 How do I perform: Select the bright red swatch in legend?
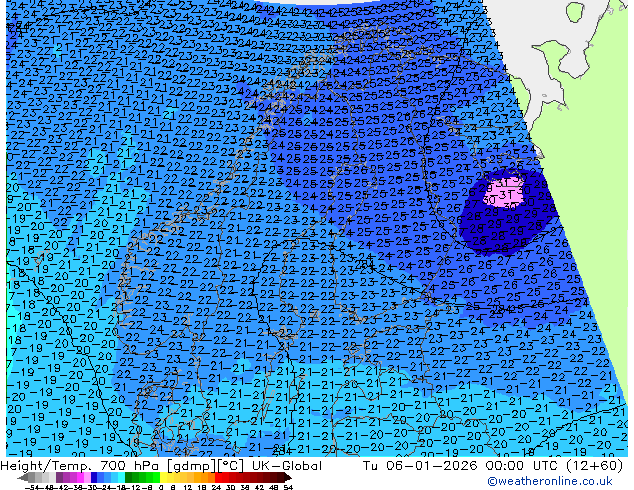218,478
